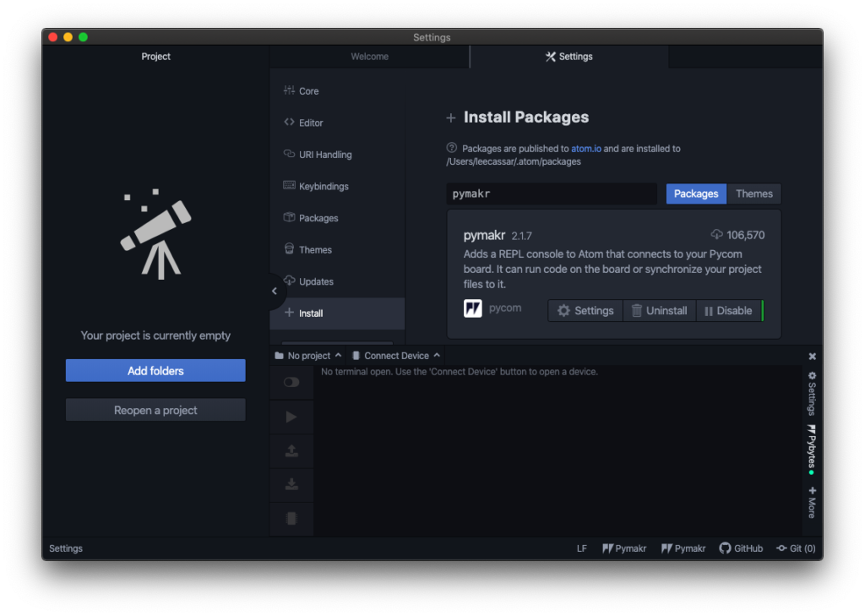Open pymakr package Settings button
The height and width of the screenshot is (616, 865).
585,311
